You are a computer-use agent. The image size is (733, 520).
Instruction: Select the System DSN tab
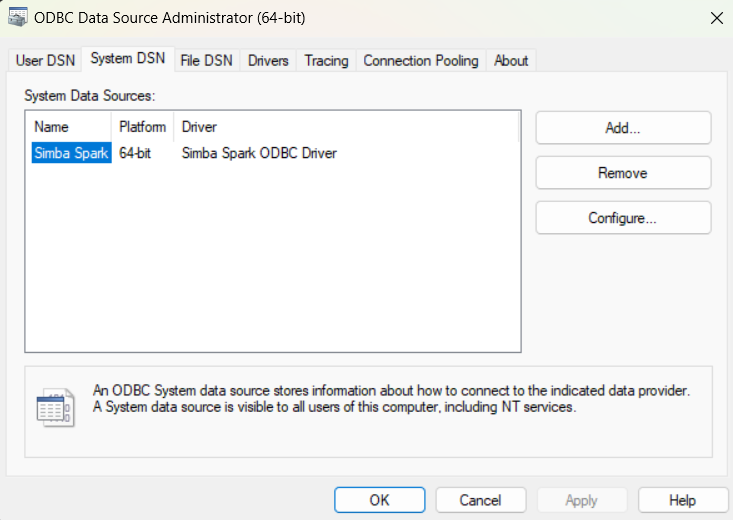(x=128, y=59)
